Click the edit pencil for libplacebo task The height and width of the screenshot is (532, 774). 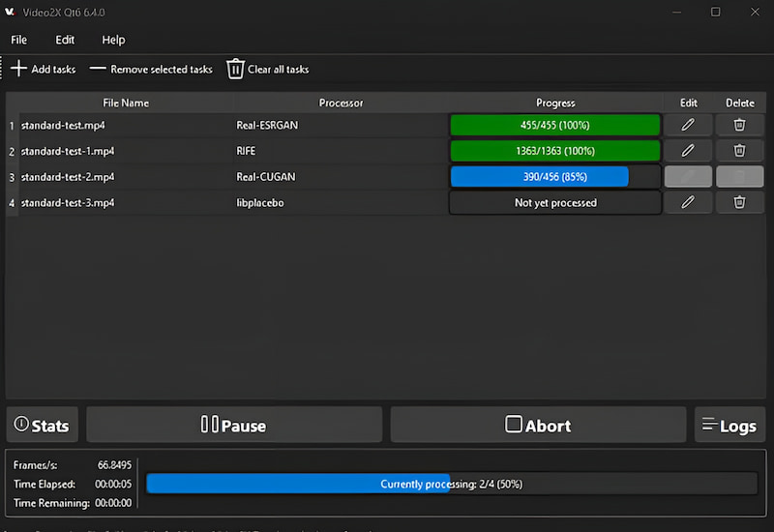[x=688, y=202]
